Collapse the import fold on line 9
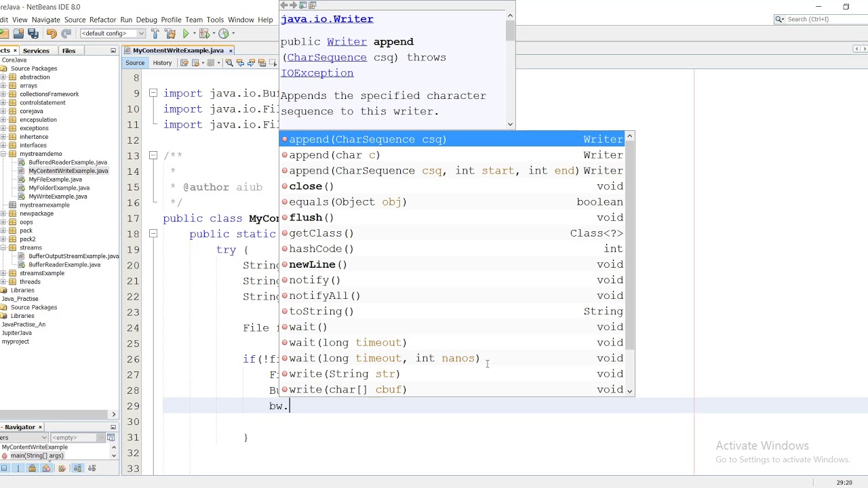This screenshot has width=868, height=488. click(x=153, y=94)
